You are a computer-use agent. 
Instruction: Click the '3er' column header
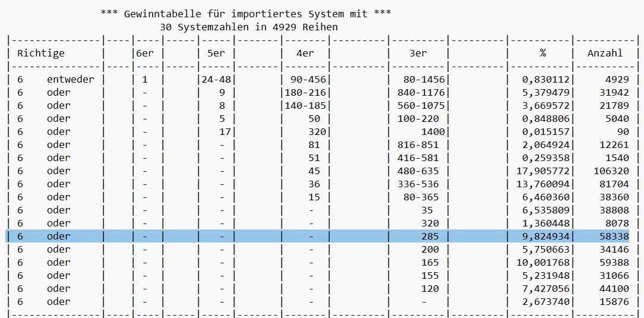point(418,53)
